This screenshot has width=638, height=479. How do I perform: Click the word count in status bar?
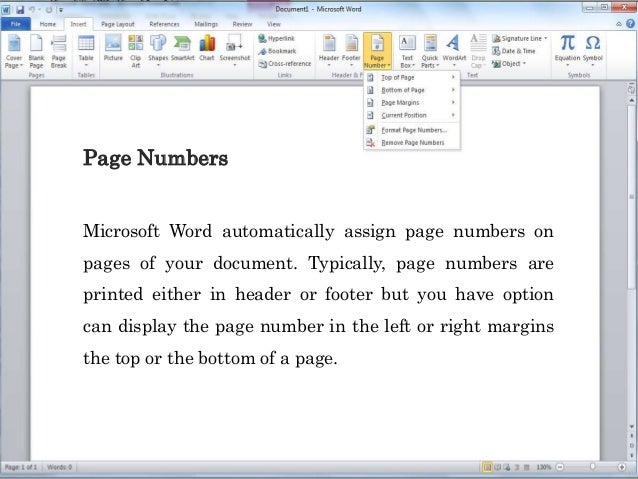59,467
